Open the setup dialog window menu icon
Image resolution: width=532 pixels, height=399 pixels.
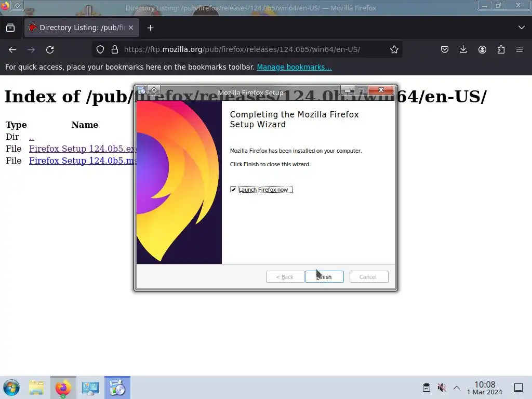click(141, 90)
